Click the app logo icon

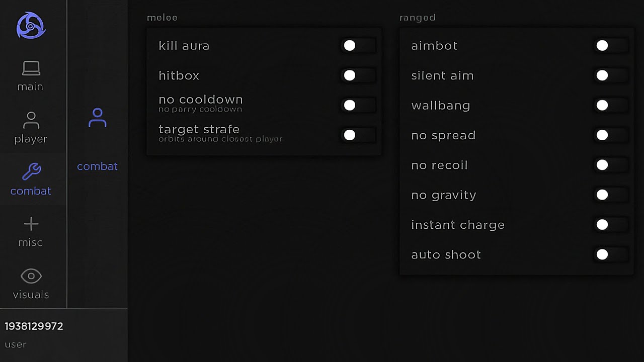pos(31,26)
